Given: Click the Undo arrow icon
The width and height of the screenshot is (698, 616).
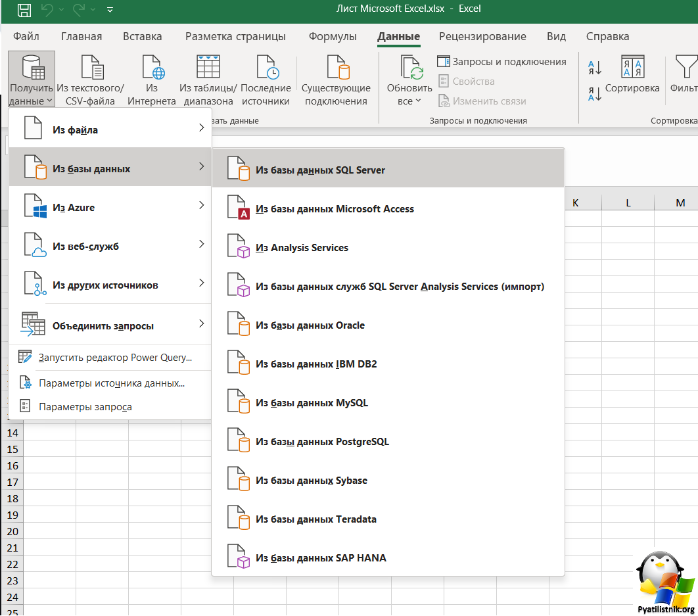Looking at the screenshot, I should pyautogui.click(x=47, y=9).
